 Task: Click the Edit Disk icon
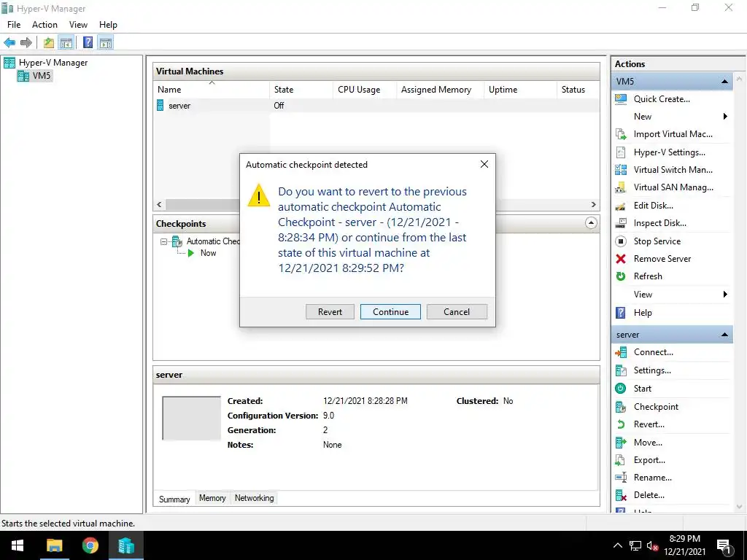point(621,206)
